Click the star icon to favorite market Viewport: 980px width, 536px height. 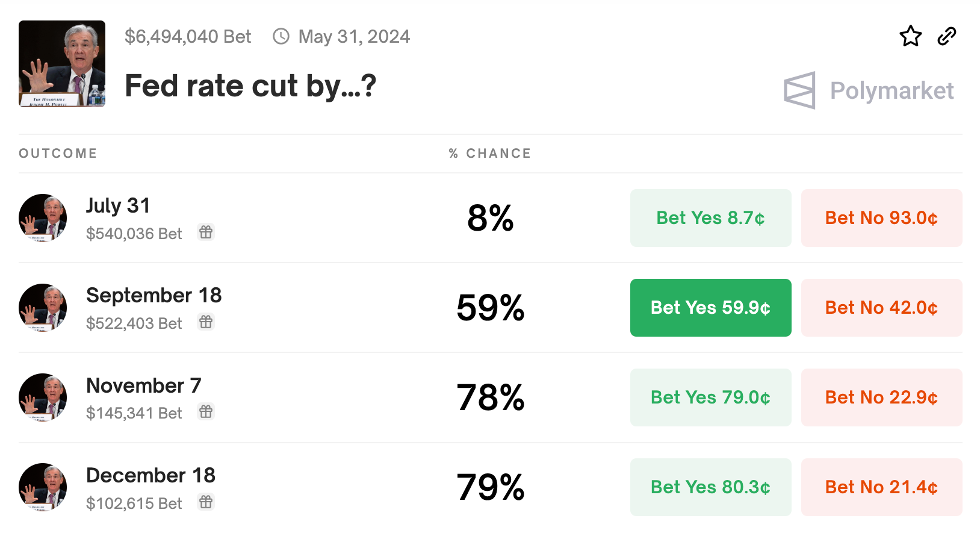tap(910, 36)
